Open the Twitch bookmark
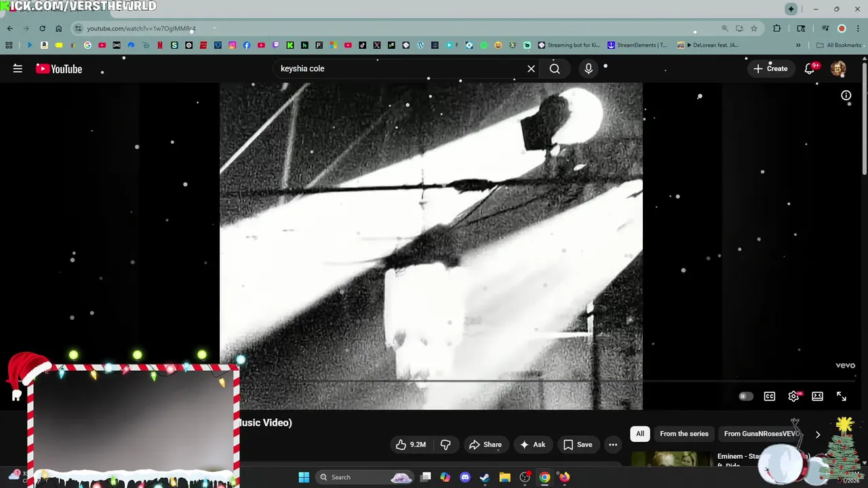 click(x=275, y=45)
